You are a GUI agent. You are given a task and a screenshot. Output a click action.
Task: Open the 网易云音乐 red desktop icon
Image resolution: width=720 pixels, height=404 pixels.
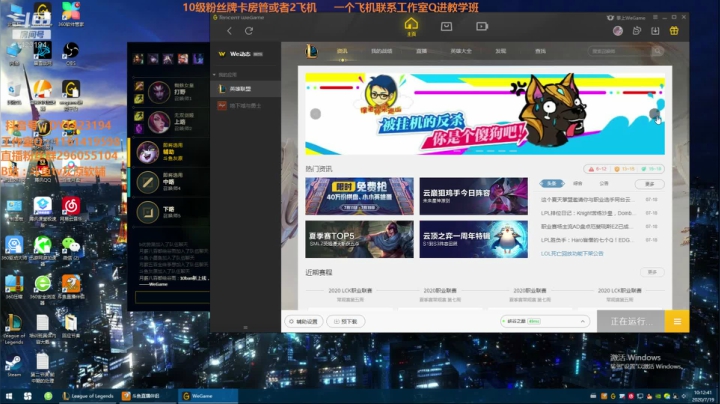click(71, 209)
